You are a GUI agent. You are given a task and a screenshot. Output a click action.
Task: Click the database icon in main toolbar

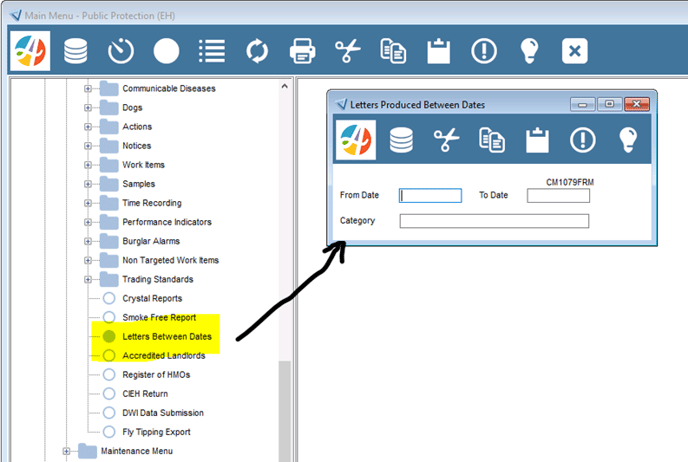pos(75,51)
